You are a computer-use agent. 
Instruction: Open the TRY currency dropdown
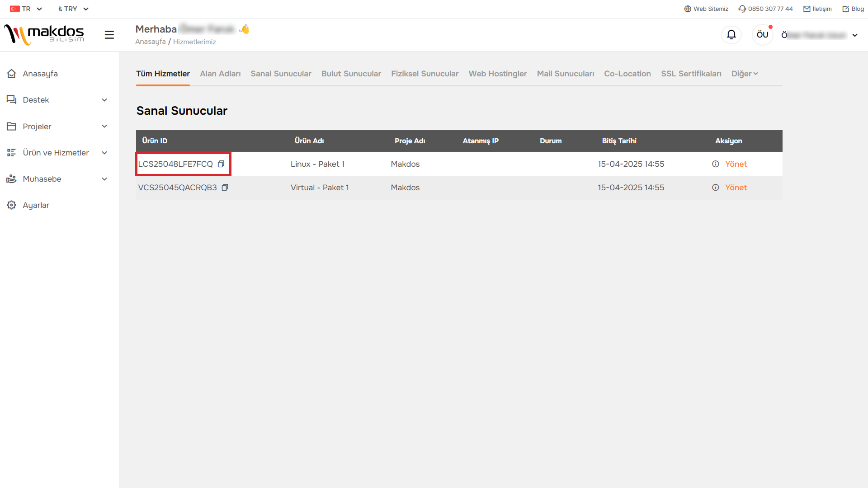[73, 9]
